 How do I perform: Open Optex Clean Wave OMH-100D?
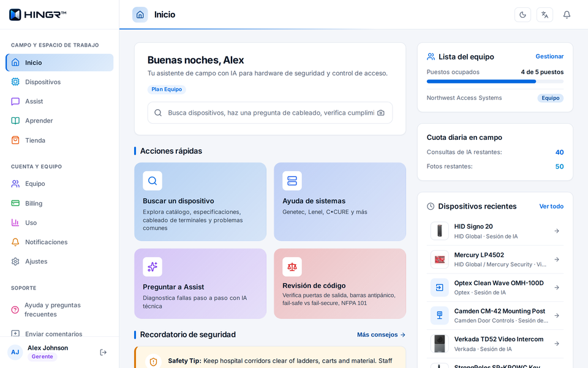click(x=495, y=288)
